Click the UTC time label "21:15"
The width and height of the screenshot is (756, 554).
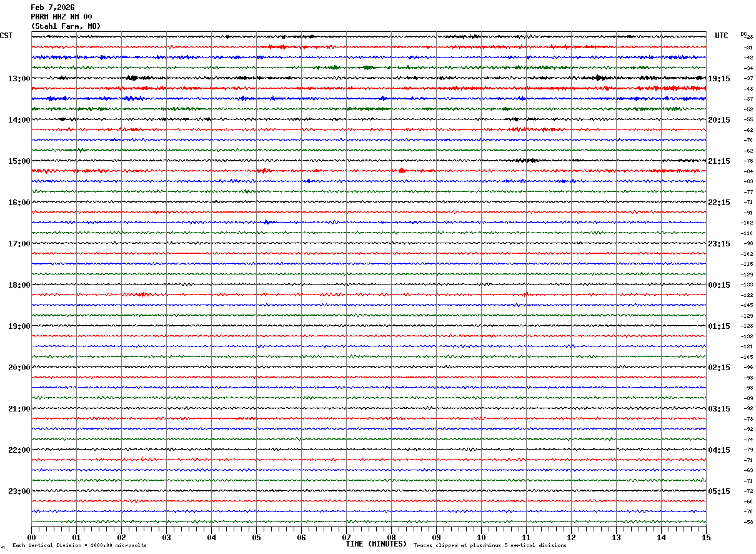(719, 161)
